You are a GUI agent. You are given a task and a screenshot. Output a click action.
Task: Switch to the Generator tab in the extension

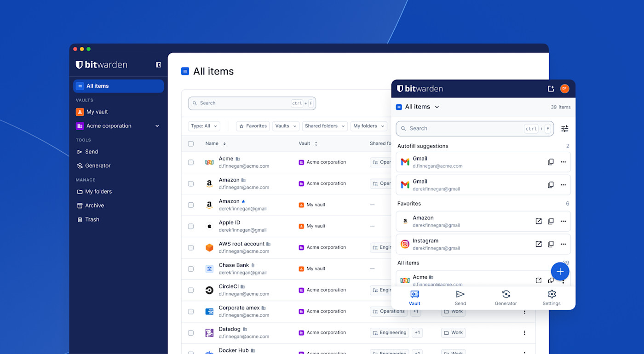[506, 298]
